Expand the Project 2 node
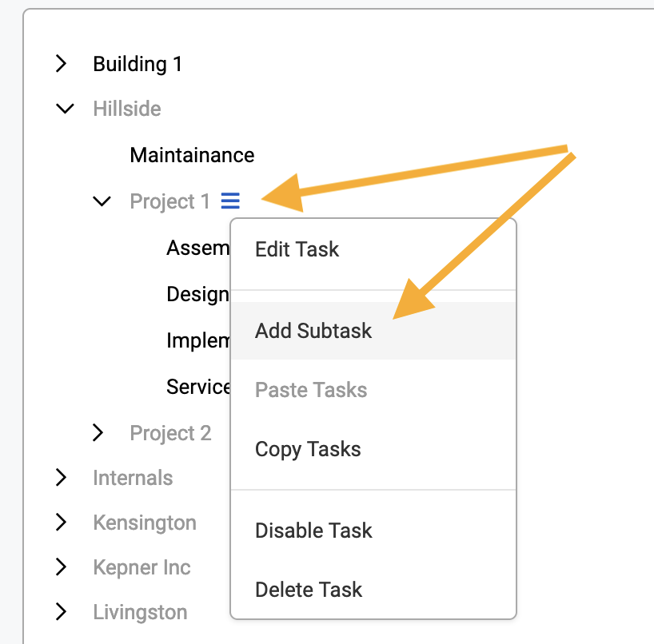Image resolution: width=654 pixels, height=644 pixels. click(98, 432)
